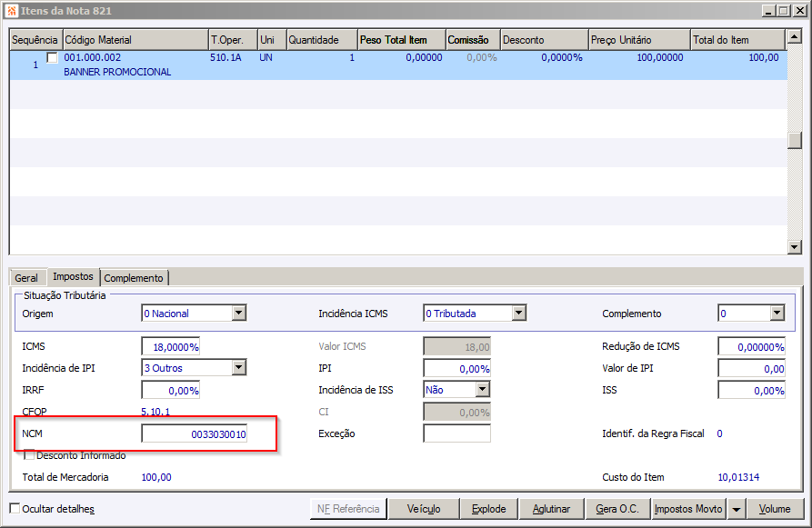The image size is (812, 528).
Task: Click the T.Oper. column header
Action: [x=233, y=40]
